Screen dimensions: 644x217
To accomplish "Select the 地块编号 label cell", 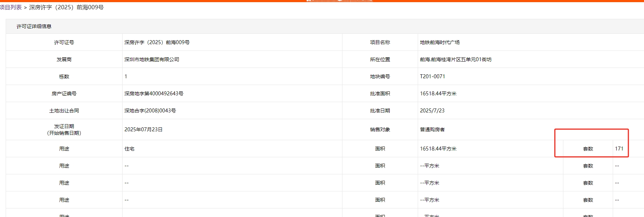I will [380, 76].
